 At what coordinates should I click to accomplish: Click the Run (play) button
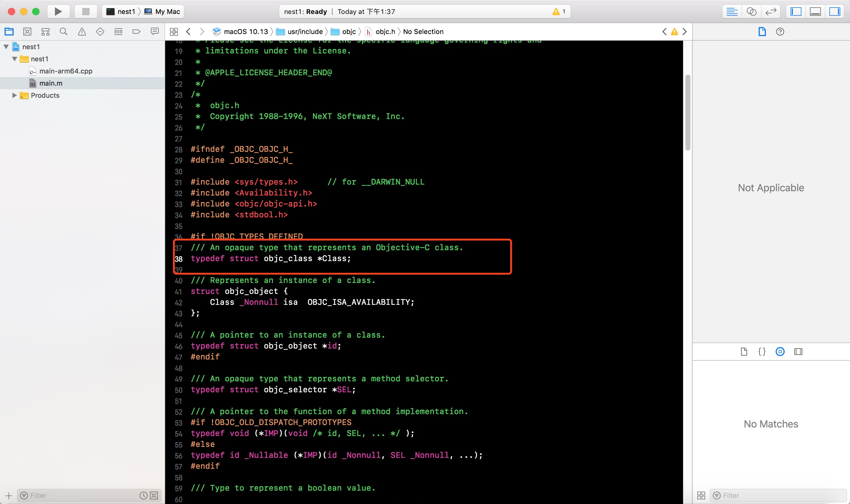click(58, 12)
